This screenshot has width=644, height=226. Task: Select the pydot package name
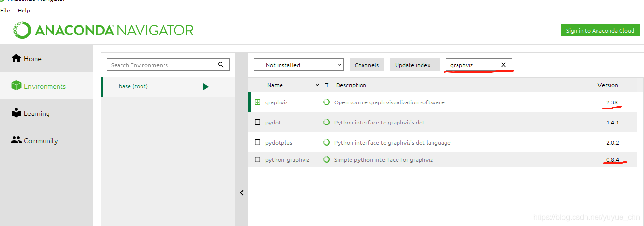coord(273,123)
